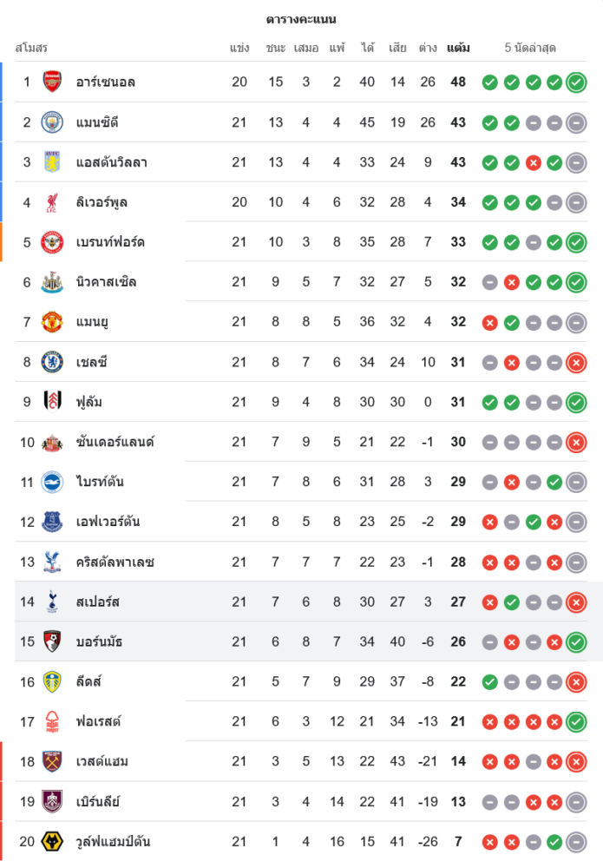The width and height of the screenshot is (603, 868).
Task: Select the แต้ม points column header
Action: (458, 48)
